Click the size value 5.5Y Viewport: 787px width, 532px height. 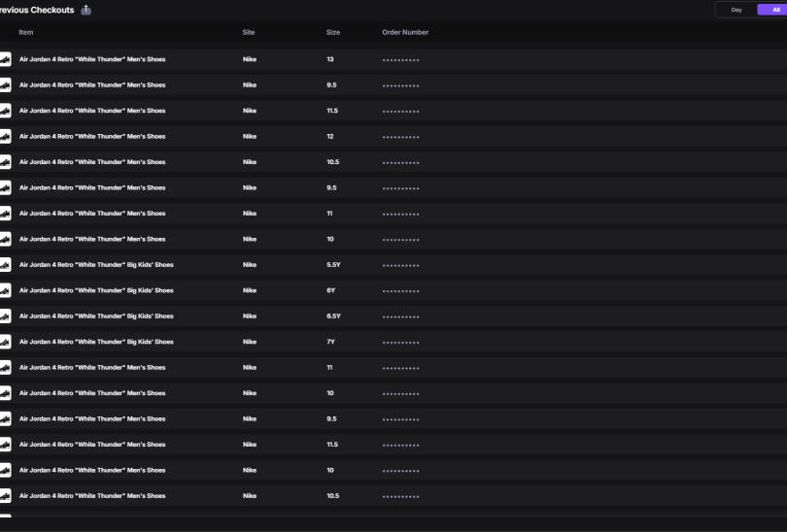333,265
